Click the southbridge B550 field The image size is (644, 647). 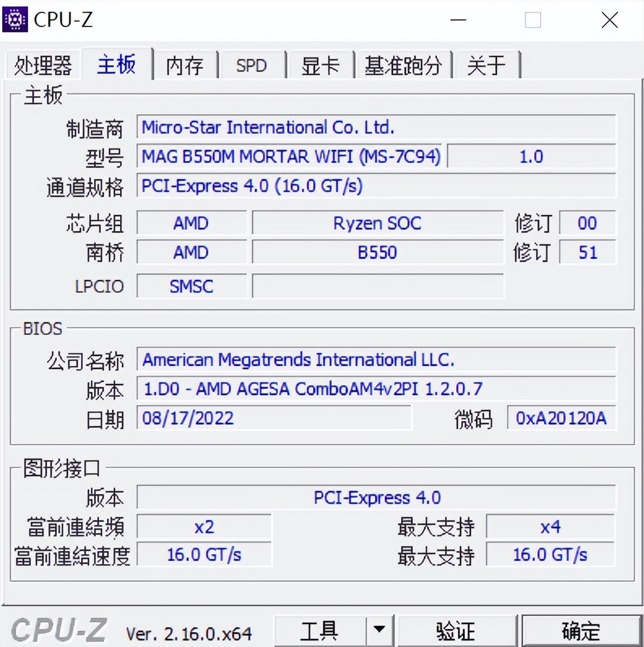(x=377, y=253)
